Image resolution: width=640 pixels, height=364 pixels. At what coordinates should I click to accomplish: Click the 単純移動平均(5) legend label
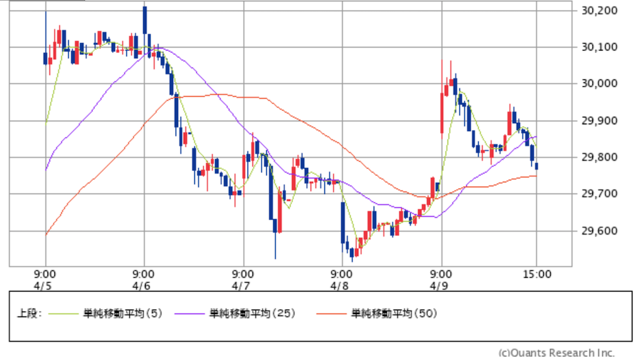point(123,313)
